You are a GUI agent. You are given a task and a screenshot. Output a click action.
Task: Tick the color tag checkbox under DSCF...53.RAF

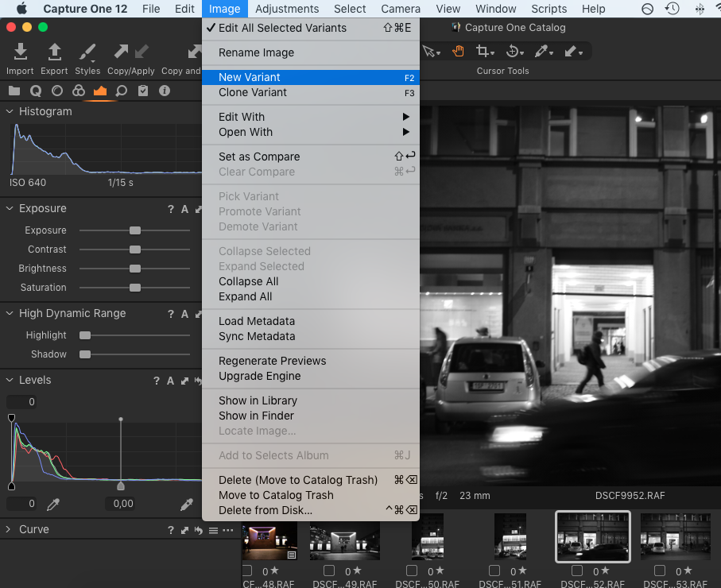tap(660, 571)
